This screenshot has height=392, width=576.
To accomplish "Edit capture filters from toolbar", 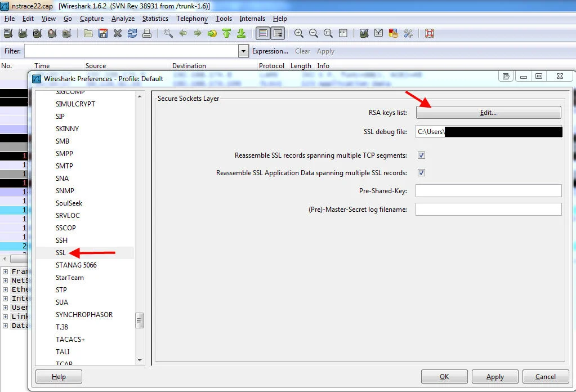I will pos(364,33).
